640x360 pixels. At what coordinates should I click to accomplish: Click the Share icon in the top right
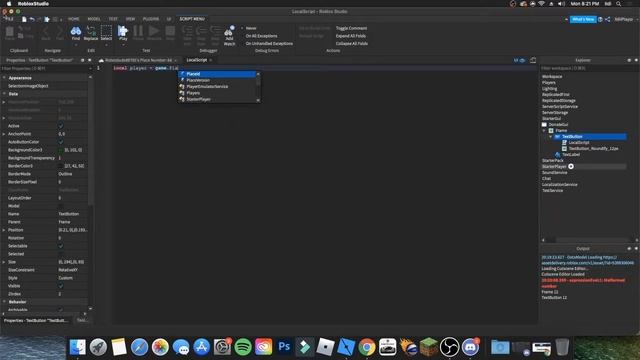click(608, 19)
